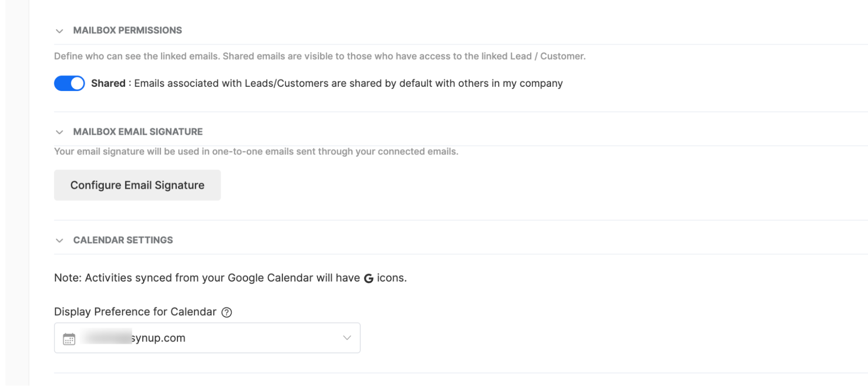Collapse the Mailbox Email Signature chevron
Image resolution: width=868 pixels, height=386 pixels.
[59, 132]
